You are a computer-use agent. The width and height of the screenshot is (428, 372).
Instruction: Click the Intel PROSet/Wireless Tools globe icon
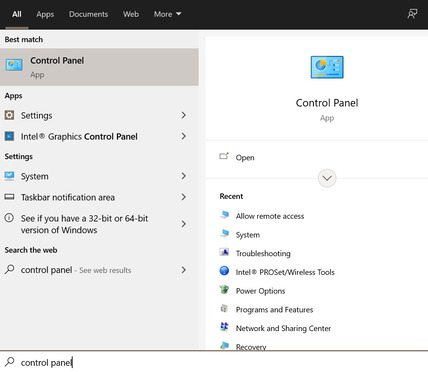point(224,271)
